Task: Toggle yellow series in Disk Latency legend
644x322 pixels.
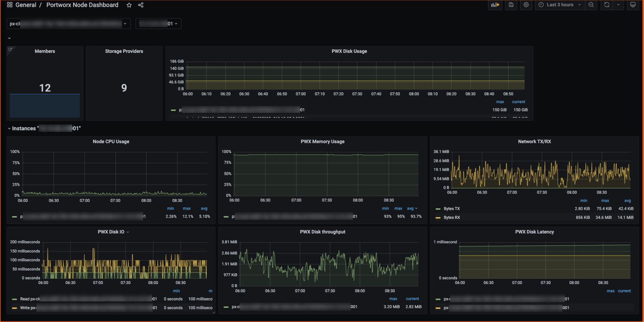Action: click(507, 307)
